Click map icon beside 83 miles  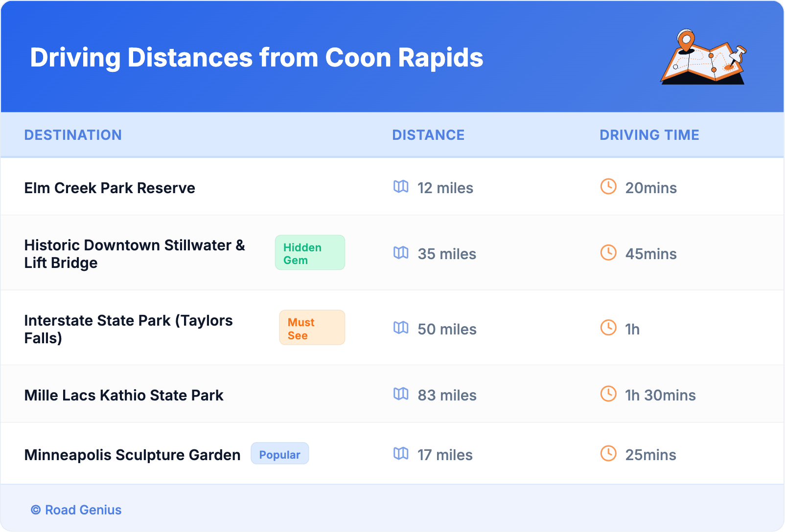click(401, 394)
